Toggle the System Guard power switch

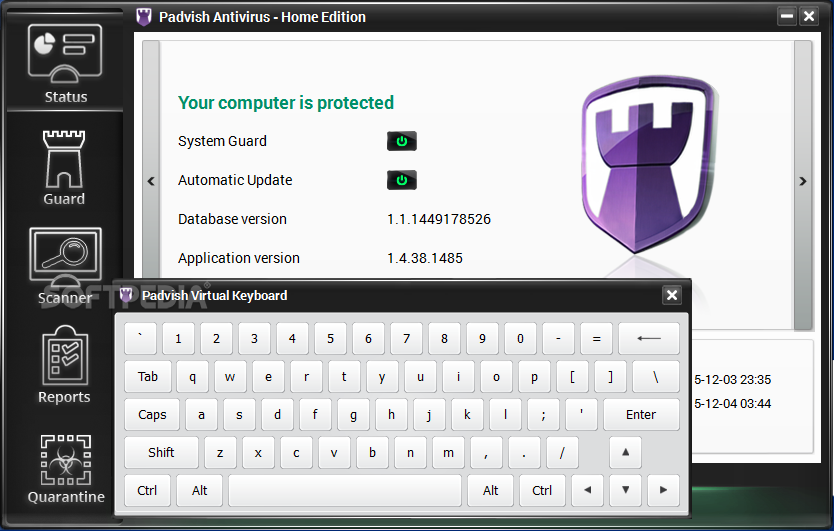coord(402,141)
